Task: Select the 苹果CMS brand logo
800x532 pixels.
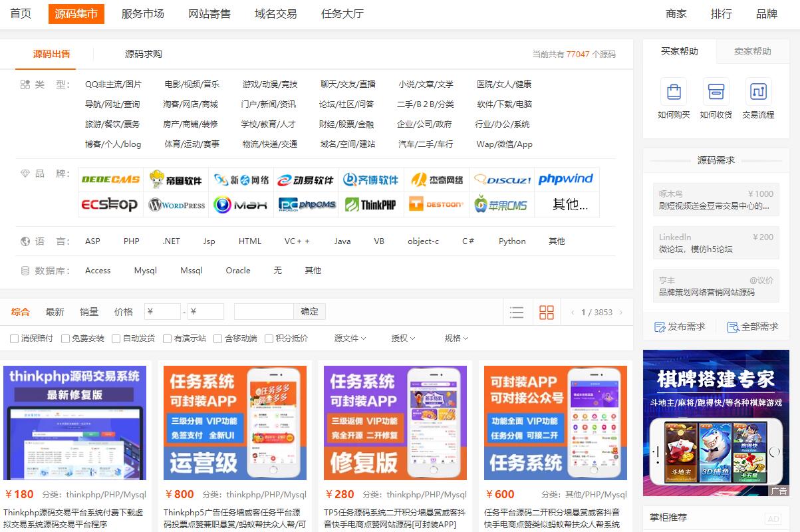Action: (x=501, y=205)
